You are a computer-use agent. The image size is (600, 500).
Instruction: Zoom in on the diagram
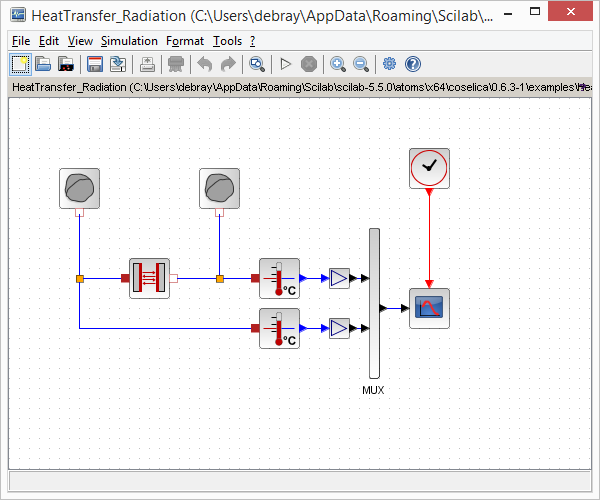(x=338, y=64)
